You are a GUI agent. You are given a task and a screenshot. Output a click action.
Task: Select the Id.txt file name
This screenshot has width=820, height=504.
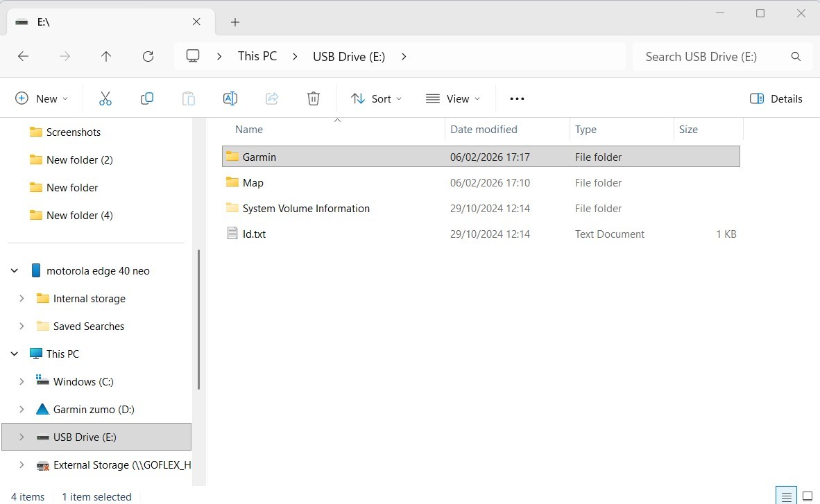(254, 234)
